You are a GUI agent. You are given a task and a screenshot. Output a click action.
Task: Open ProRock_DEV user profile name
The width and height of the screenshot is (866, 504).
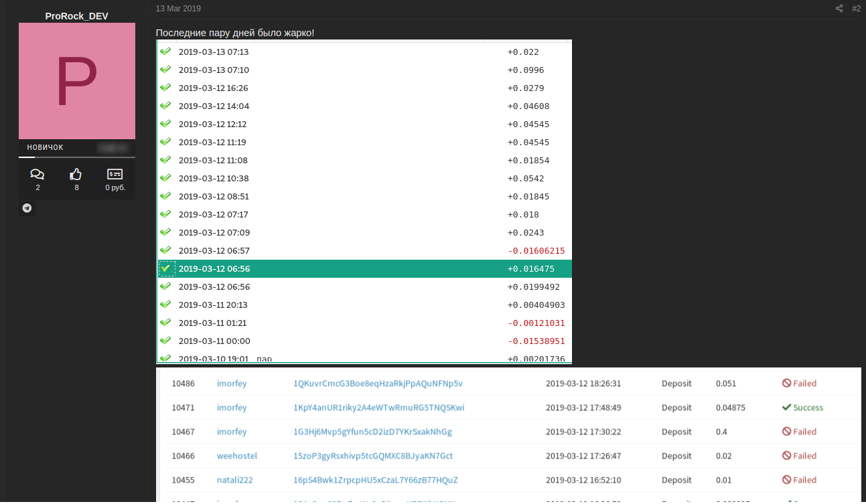pyautogui.click(x=76, y=15)
